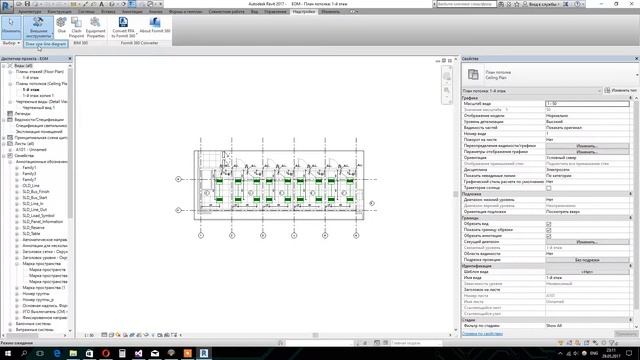640x360 pixels.
Task: Click the Project Browser vertical scrollbar
Action: 70,143
